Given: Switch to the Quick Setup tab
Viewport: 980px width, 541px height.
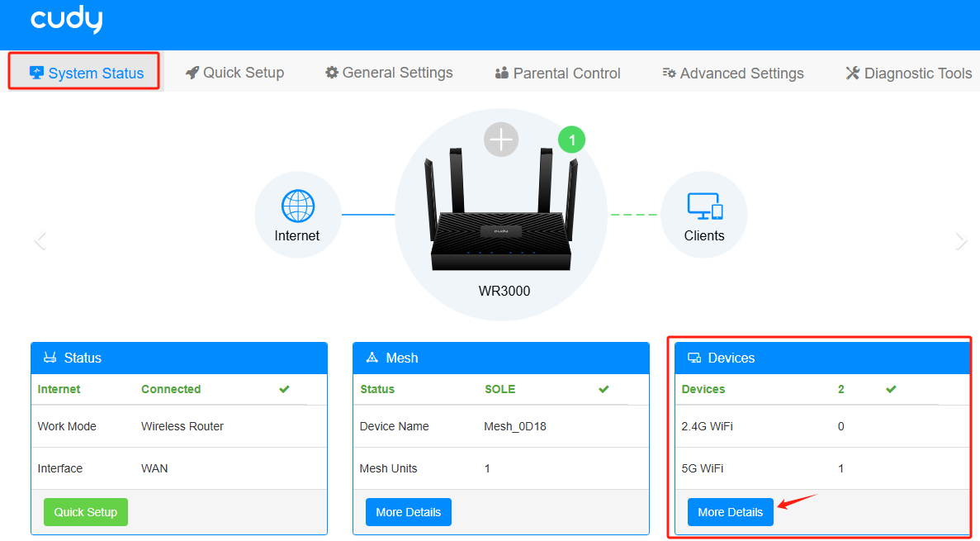Looking at the screenshot, I should tap(235, 73).
